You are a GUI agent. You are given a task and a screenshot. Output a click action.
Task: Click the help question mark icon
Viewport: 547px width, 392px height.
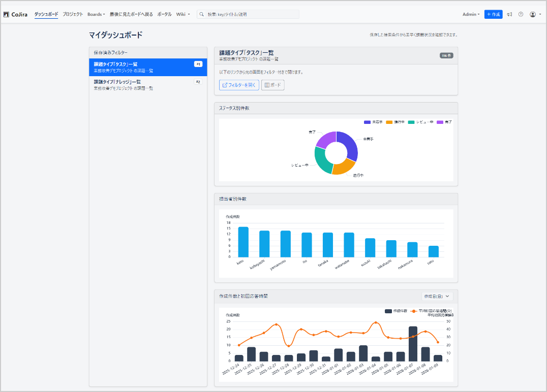[521, 14]
